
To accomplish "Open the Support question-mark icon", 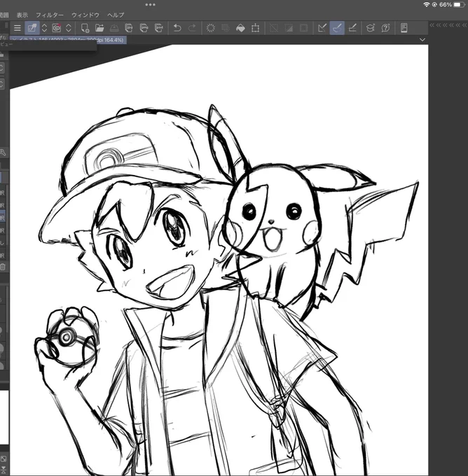I will (385, 28).
